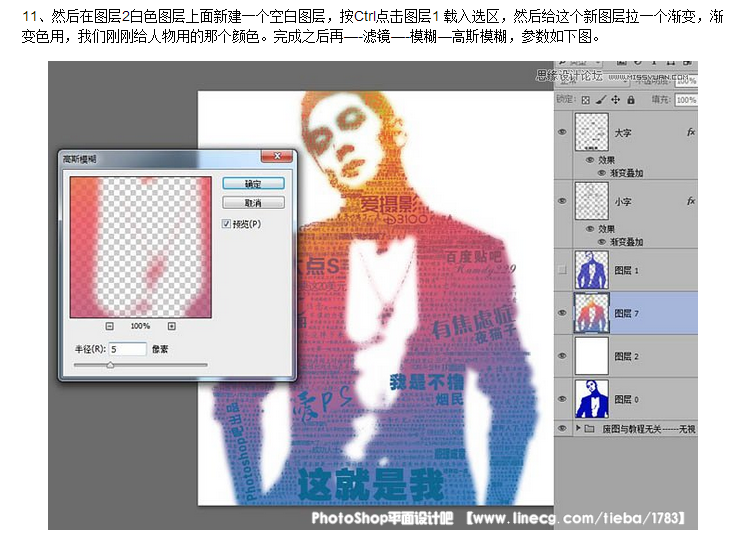The image size is (735, 535).
Task: Click the 效果 label under 小字 layer
Action: click(x=607, y=229)
